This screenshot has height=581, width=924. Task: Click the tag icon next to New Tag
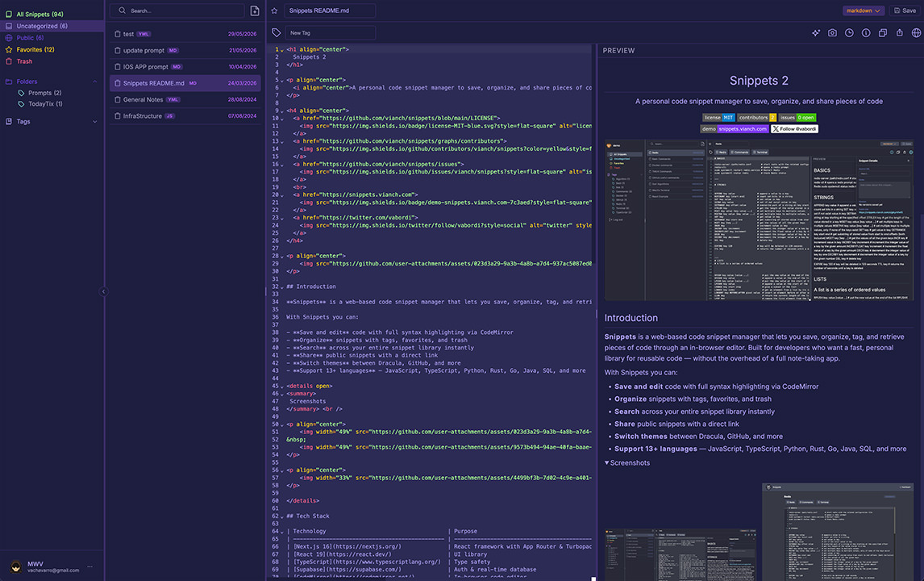276,32
